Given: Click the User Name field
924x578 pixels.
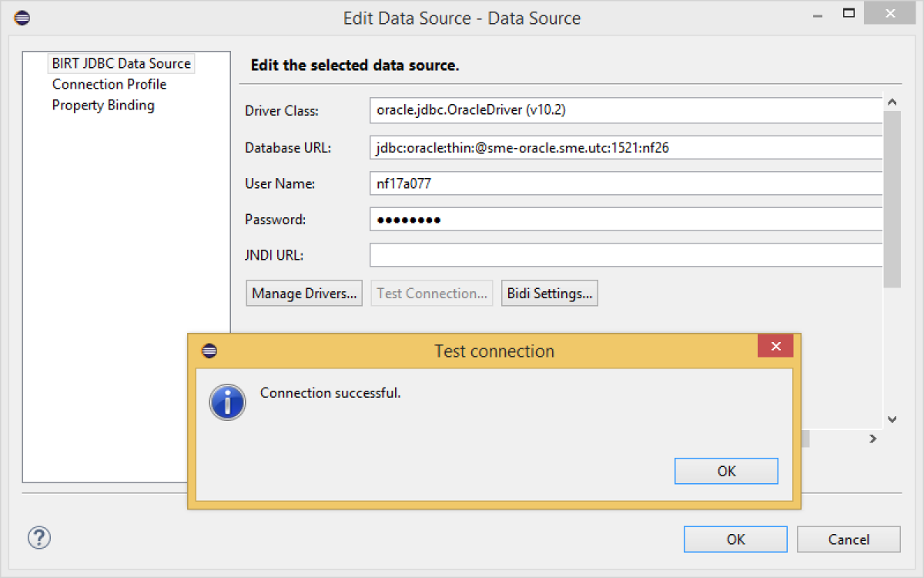Looking at the screenshot, I should [x=625, y=183].
